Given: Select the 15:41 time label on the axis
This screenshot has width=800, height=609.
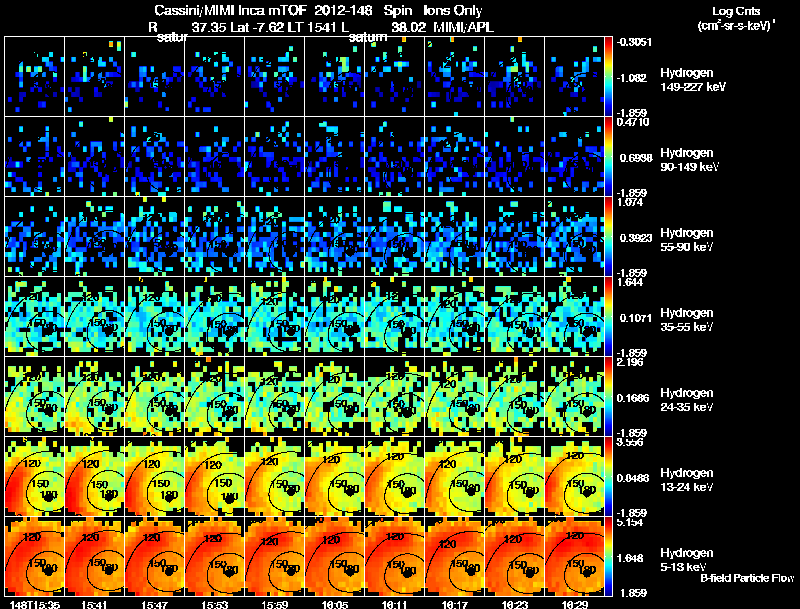Looking at the screenshot, I should pyautogui.click(x=94, y=604).
